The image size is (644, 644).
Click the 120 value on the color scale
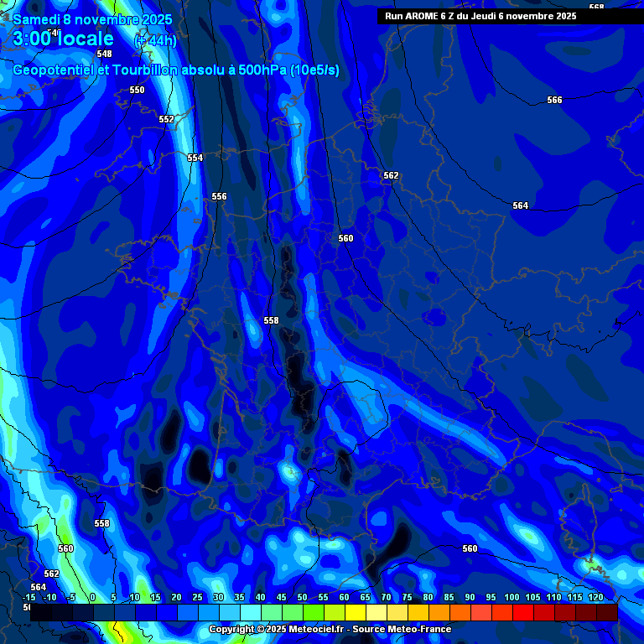point(596,597)
